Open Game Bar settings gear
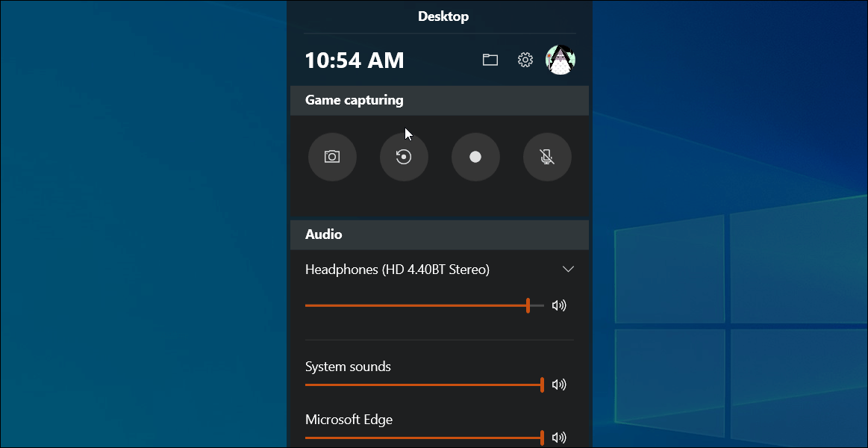This screenshot has width=868, height=448. tap(525, 59)
